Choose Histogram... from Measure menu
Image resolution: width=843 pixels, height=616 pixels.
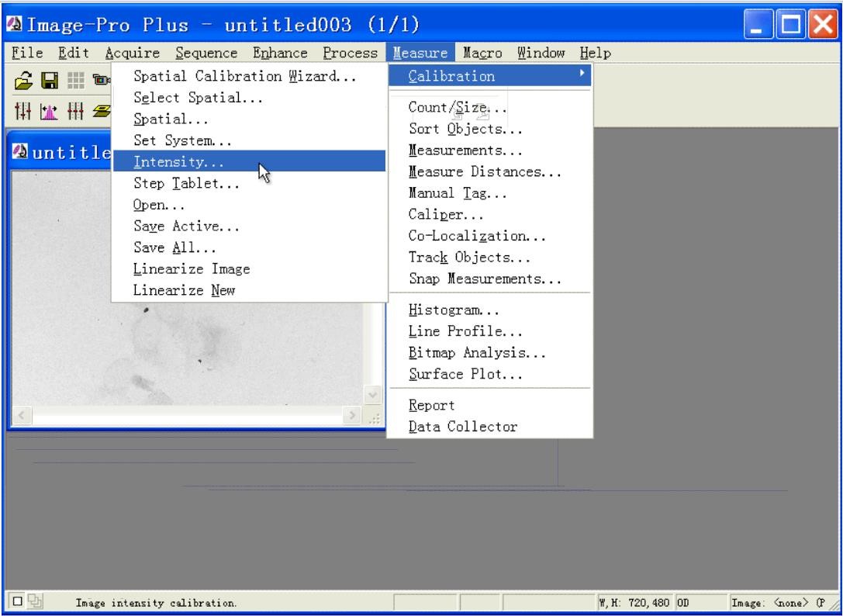point(490,310)
